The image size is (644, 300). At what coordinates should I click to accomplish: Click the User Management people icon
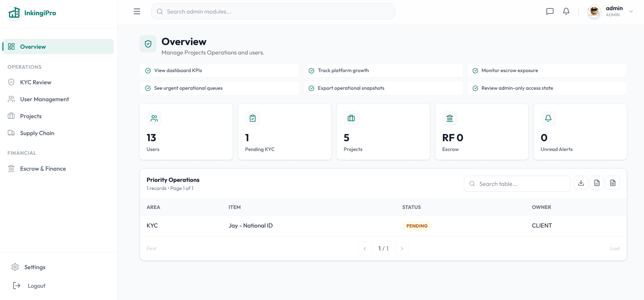point(11,99)
